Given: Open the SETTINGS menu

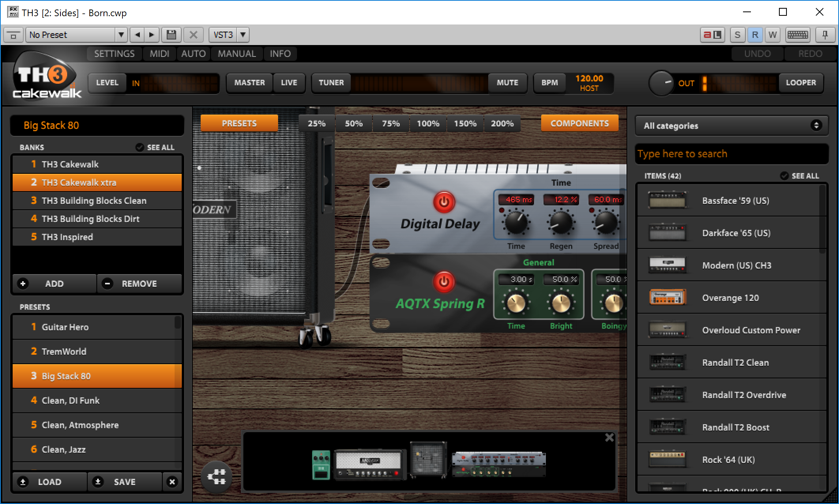Looking at the screenshot, I should tap(114, 54).
